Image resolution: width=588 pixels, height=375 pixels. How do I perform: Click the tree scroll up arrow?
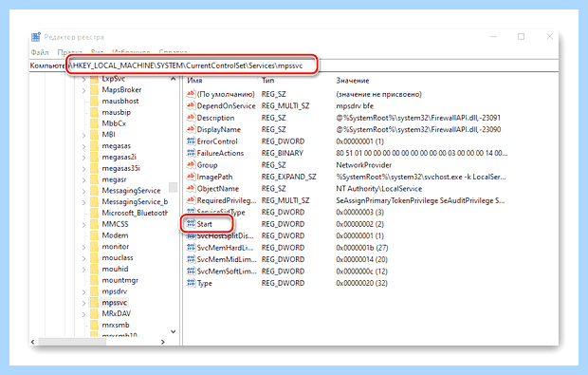pos(173,79)
